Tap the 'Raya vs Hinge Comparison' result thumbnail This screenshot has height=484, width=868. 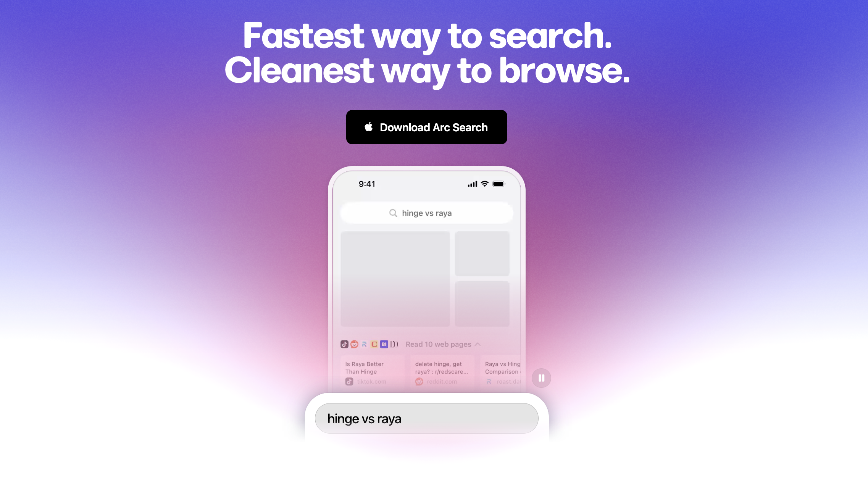tap(503, 370)
